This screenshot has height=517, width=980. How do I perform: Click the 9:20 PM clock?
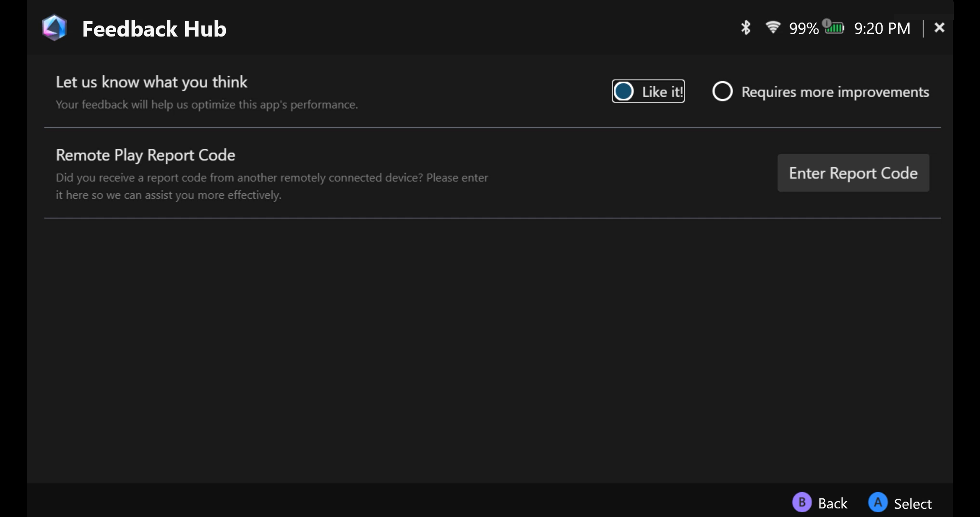coord(882,29)
